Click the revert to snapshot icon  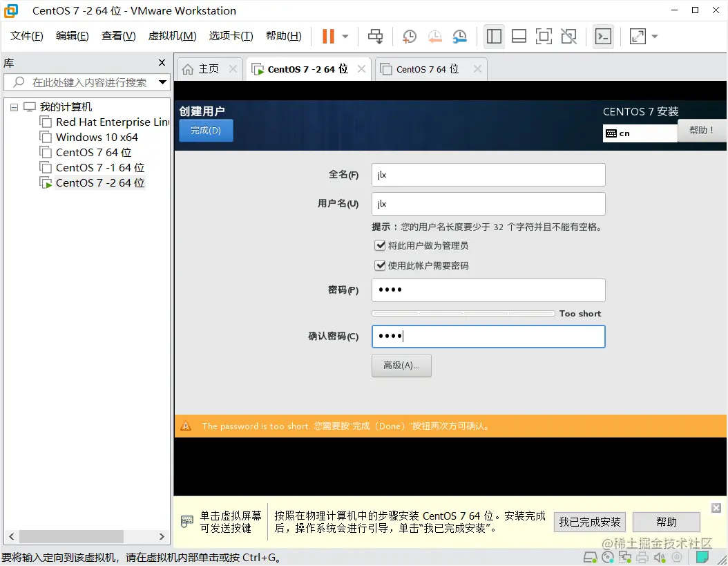(x=434, y=36)
